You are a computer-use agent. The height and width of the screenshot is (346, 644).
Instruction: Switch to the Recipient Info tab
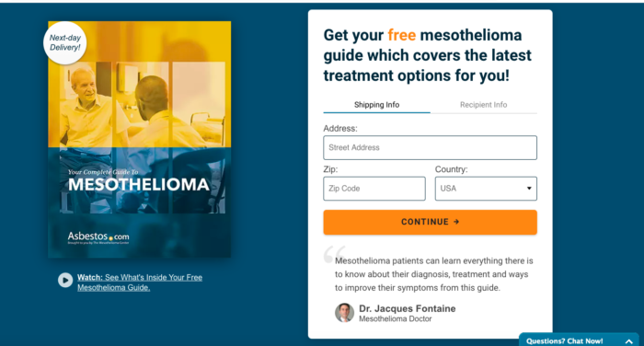(483, 105)
